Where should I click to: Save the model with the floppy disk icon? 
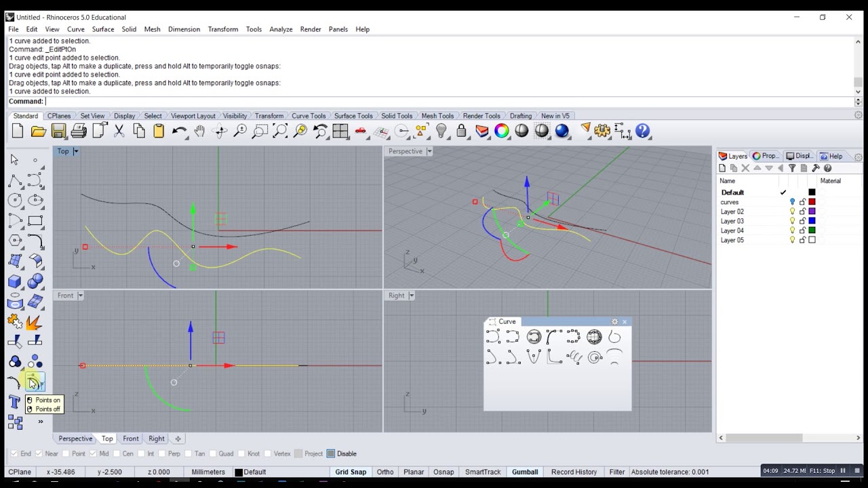click(x=58, y=131)
